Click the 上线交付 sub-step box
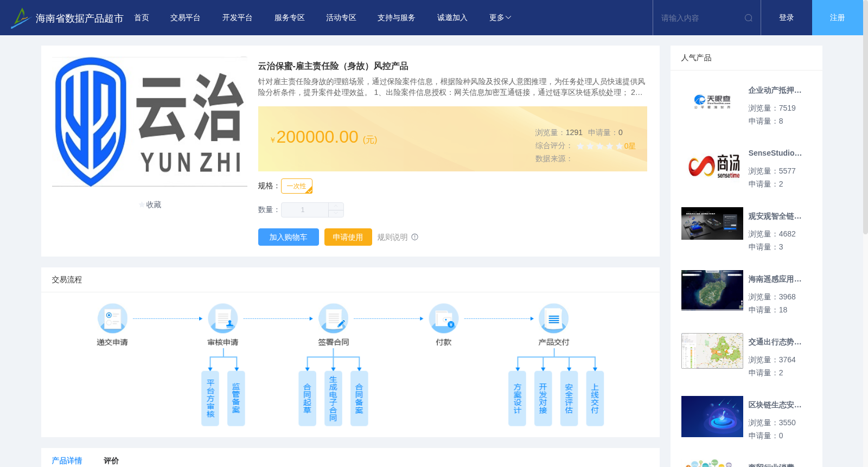 [595, 399]
